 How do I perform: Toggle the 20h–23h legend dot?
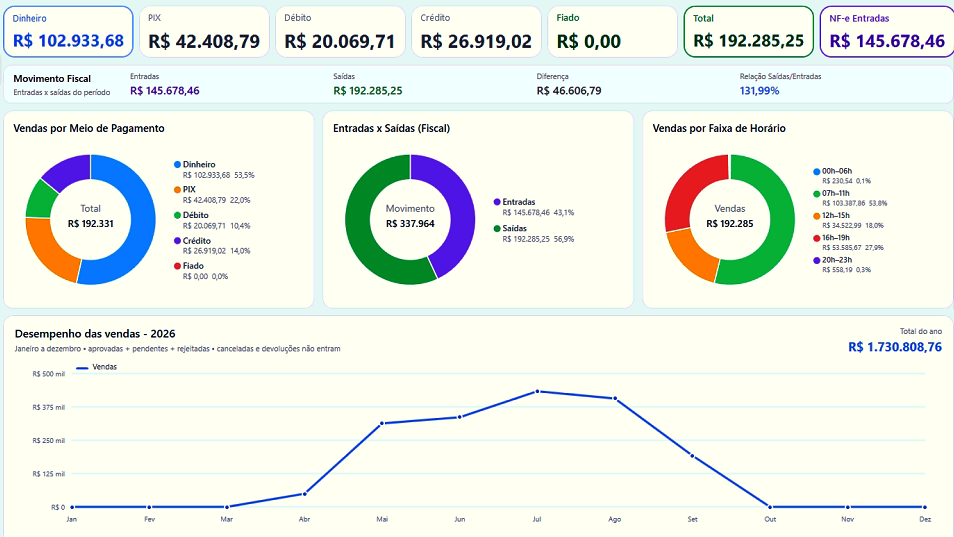(x=816, y=260)
